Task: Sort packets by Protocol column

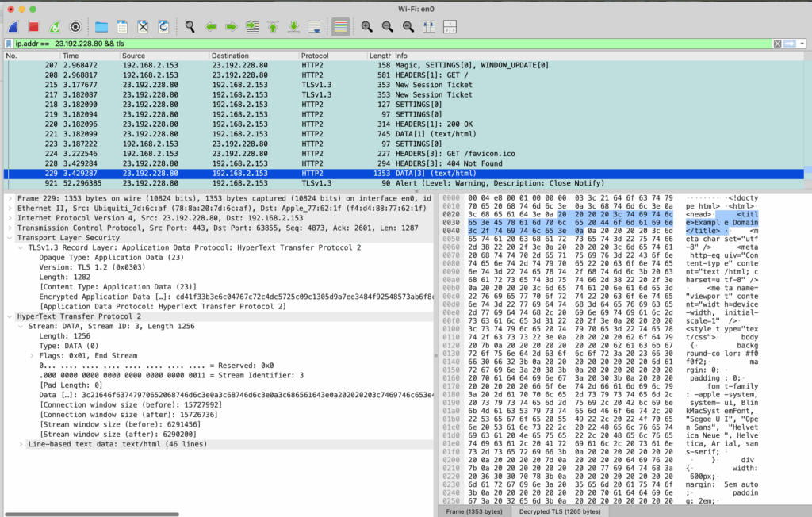Action: coord(332,56)
